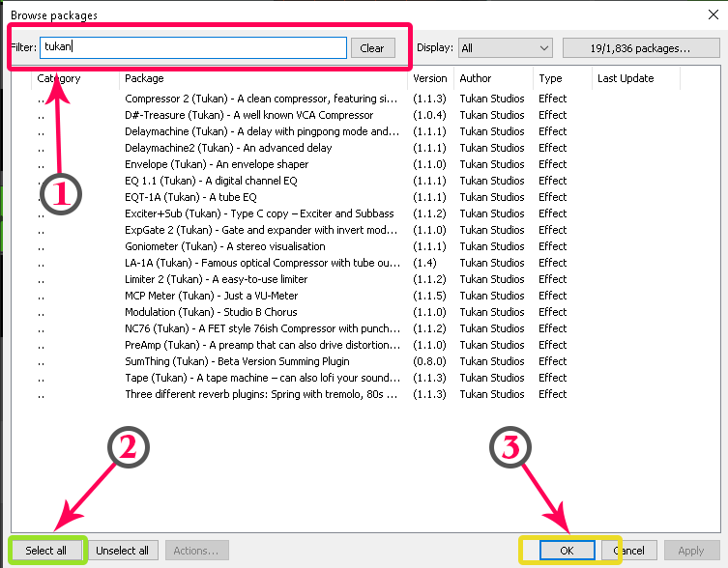
Task: Click Tukan Studios author in NC76 row
Action: (x=492, y=328)
